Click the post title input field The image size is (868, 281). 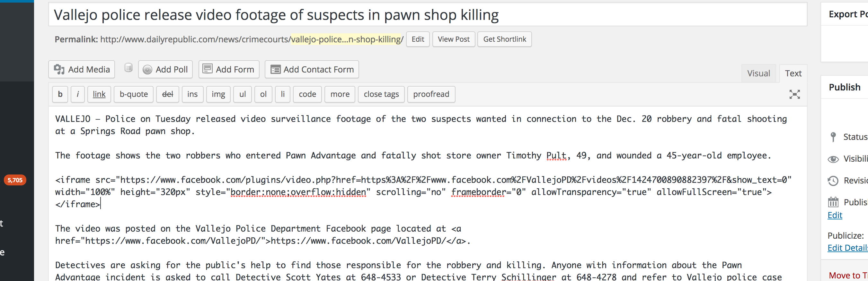pos(427,15)
